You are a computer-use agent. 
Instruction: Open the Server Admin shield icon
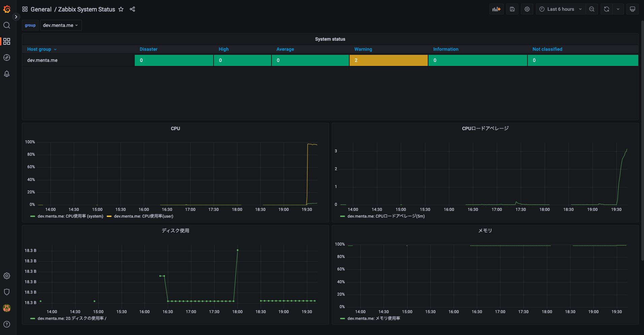(x=7, y=292)
